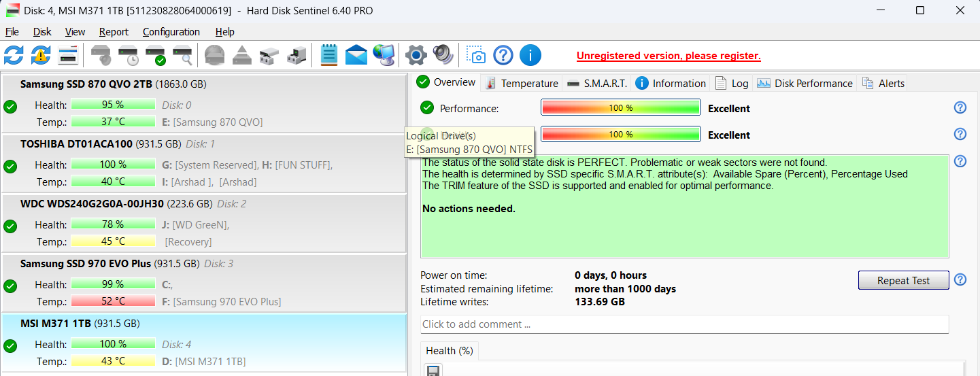The width and height of the screenshot is (980, 376).
Task: Click the D: [MSI M371 1TB] drive label
Action: (204, 361)
